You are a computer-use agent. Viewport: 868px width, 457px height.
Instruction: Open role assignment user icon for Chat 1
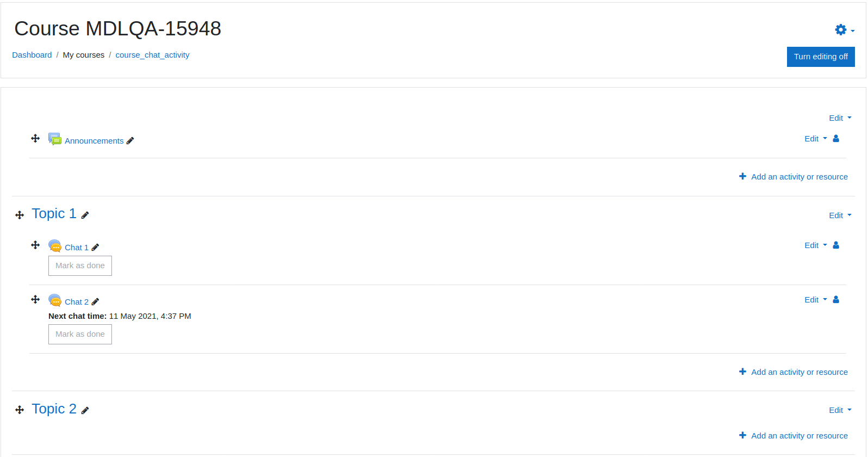tap(836, 245)
